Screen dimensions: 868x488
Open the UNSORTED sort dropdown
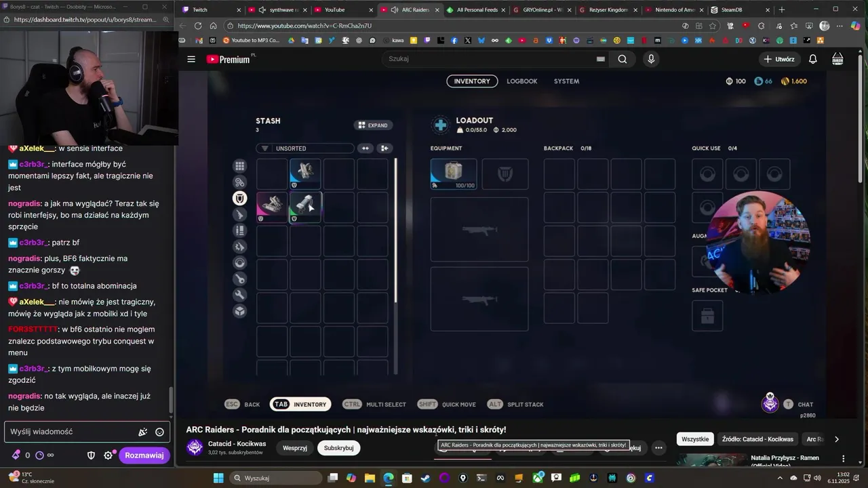(305, 148)
